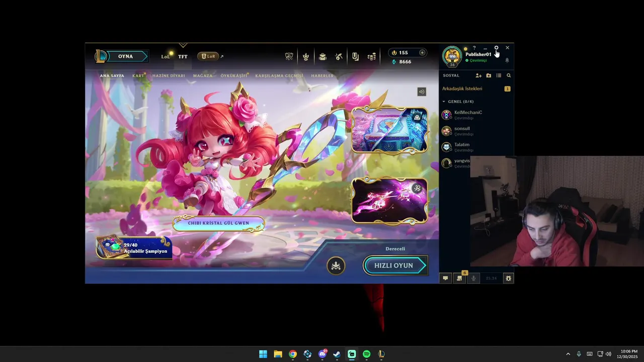Open Steam from the taskbar

click(337, 354)
